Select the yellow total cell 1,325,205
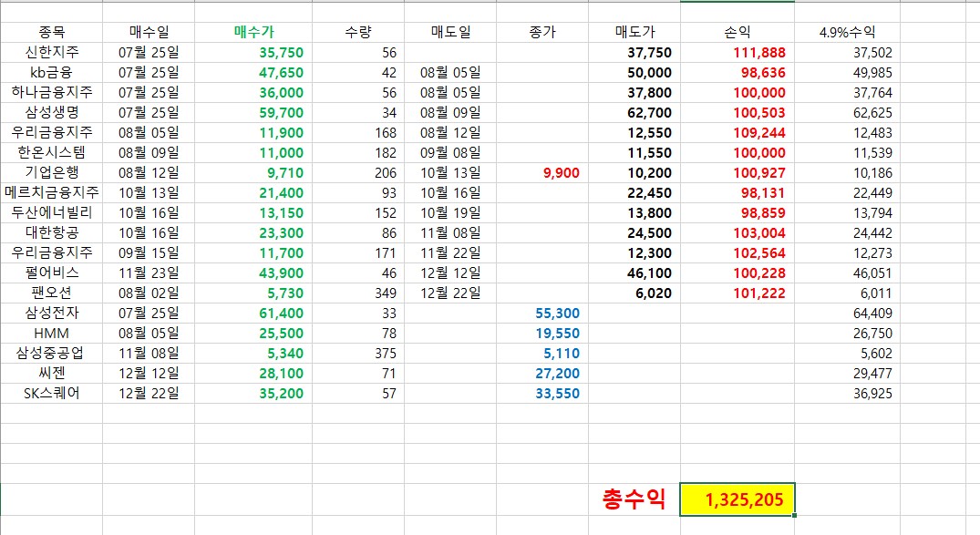Image resolution: width=980 pixels, height=535 pixels. [x=738, y=499]
